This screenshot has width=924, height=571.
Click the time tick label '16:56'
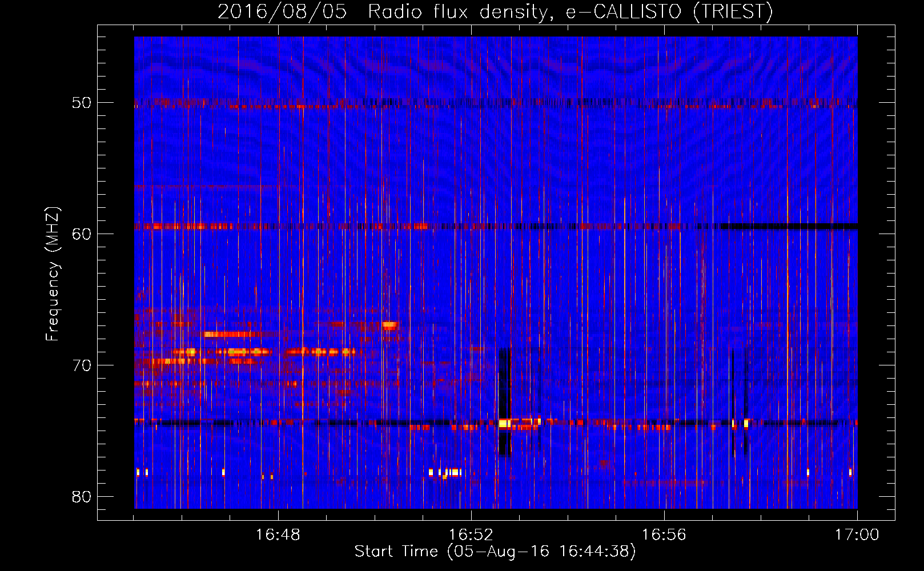click(x=664, y=535)
